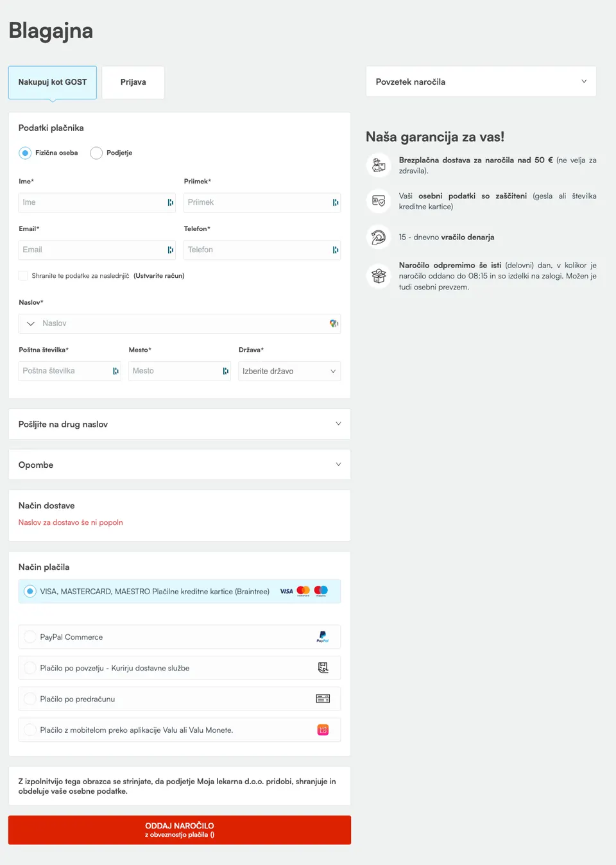Submit order with ODDAJ NAROČILO button

[x=180, y=830]
